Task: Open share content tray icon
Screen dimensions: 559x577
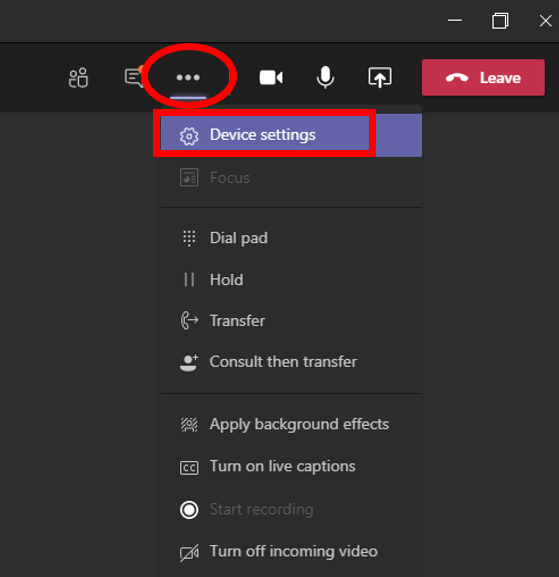Action: click(x=380, y=78)
